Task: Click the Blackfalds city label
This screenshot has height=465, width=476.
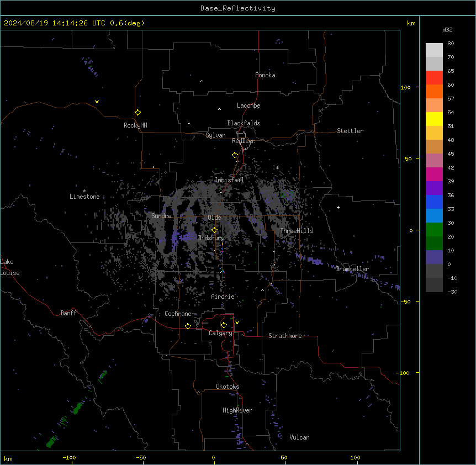Action: coord(244,123)
